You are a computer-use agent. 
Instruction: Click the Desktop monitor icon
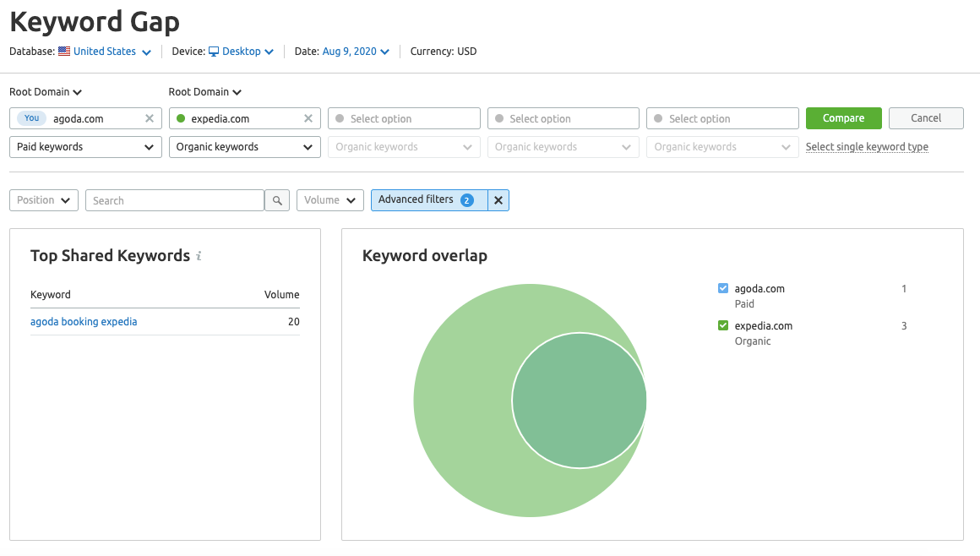(x=214, y=52)
